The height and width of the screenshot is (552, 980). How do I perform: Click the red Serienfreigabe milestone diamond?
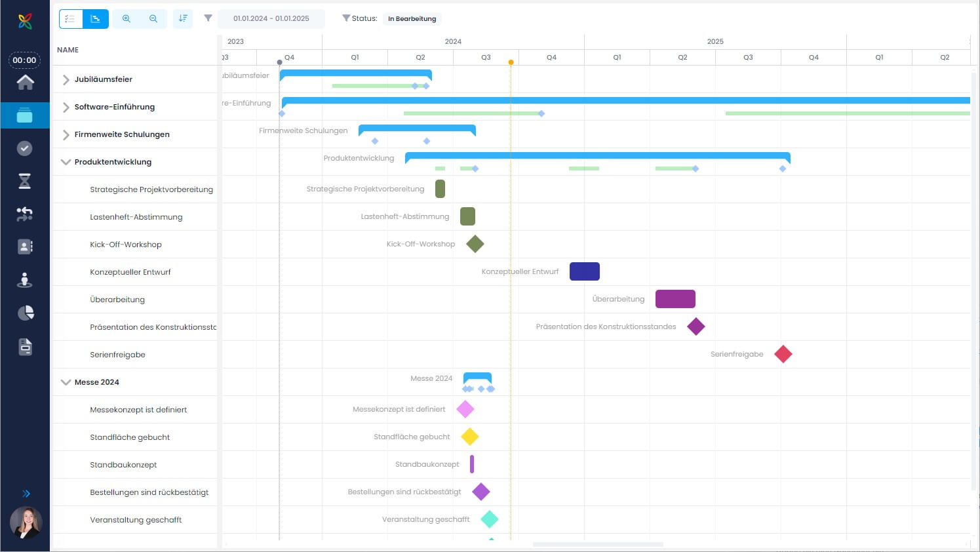[783, 354]
